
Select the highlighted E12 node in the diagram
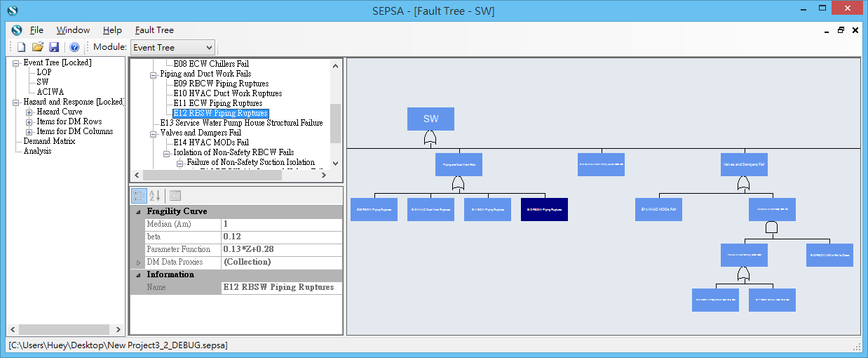coord(544,209)
